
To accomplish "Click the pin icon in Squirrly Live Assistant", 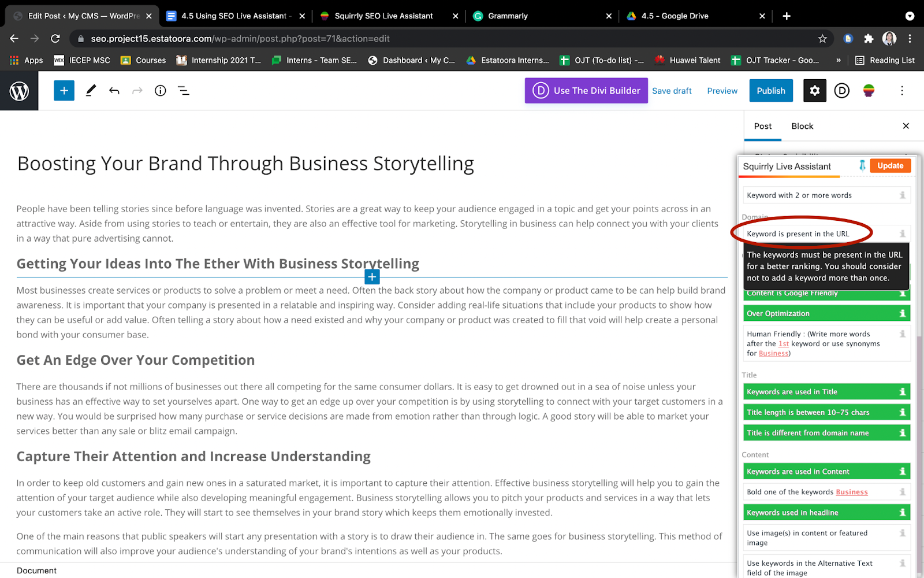I will click(862, 165).
